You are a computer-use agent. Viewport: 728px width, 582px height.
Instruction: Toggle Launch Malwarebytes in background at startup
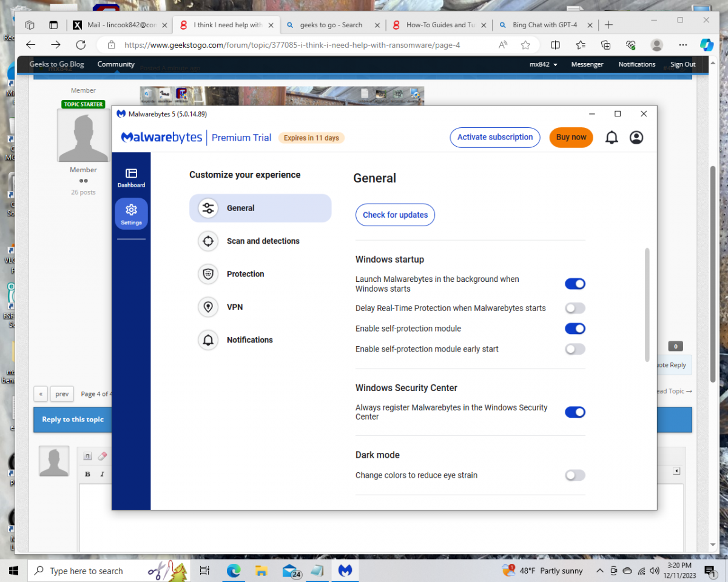575,284
